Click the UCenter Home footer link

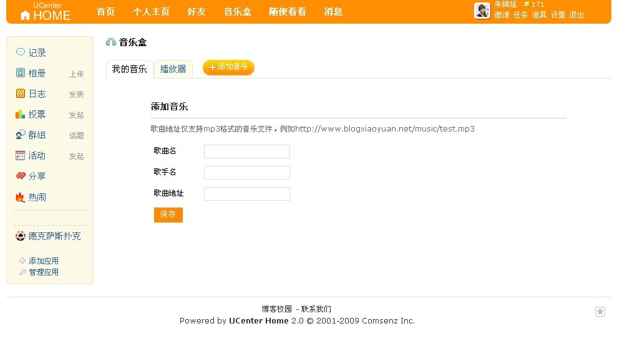tap(258, 321)
